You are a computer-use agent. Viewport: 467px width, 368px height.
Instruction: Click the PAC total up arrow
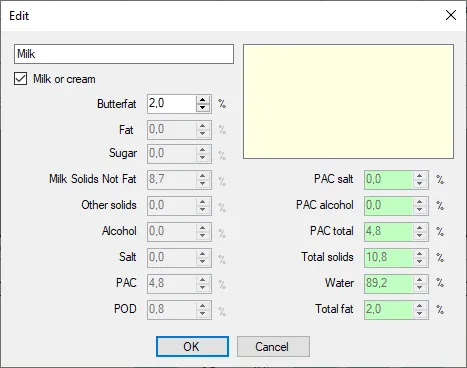(x=420, y=228)
